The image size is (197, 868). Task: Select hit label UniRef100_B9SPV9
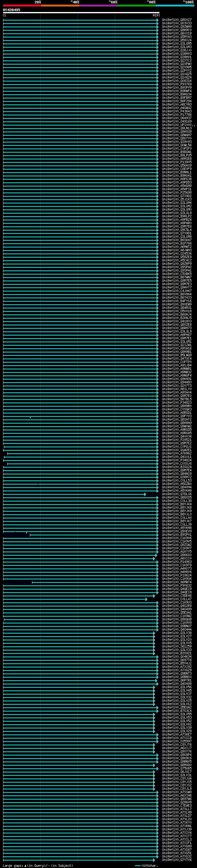177,88
